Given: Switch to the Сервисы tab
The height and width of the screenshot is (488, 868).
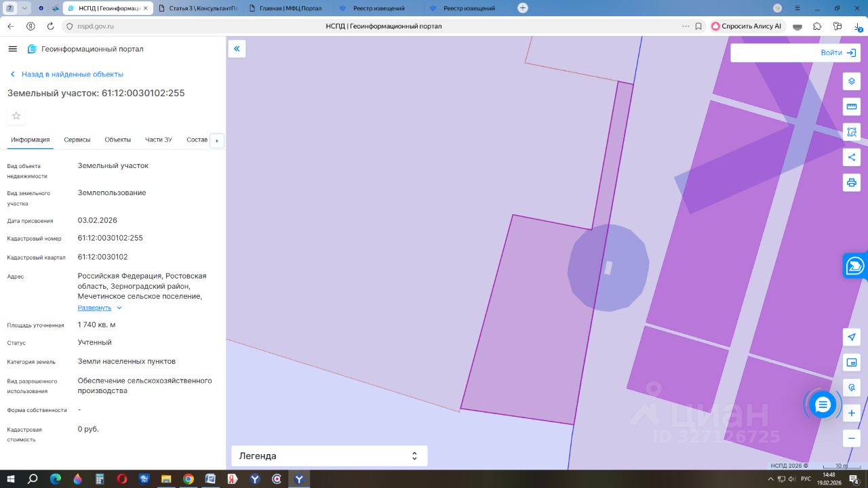Looking at the screenshot, I should pyautogui.click(x=77, y=140).
